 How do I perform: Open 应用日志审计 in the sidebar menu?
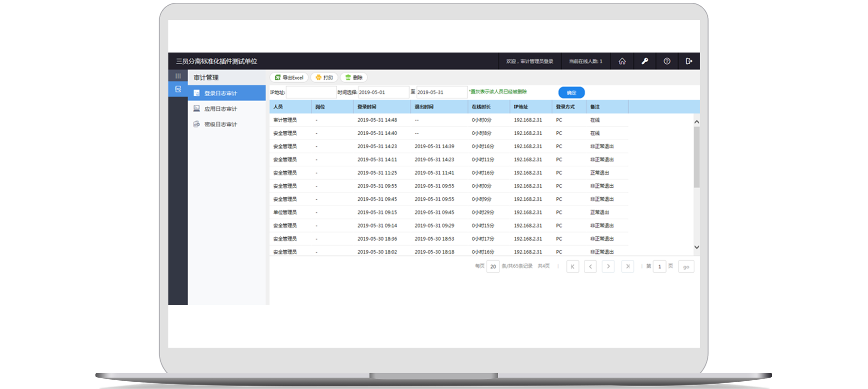point(220,109)
